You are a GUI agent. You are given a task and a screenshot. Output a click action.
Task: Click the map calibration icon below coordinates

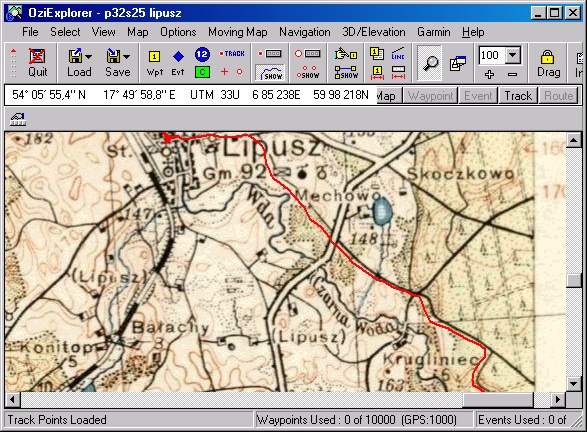(18, 119)
